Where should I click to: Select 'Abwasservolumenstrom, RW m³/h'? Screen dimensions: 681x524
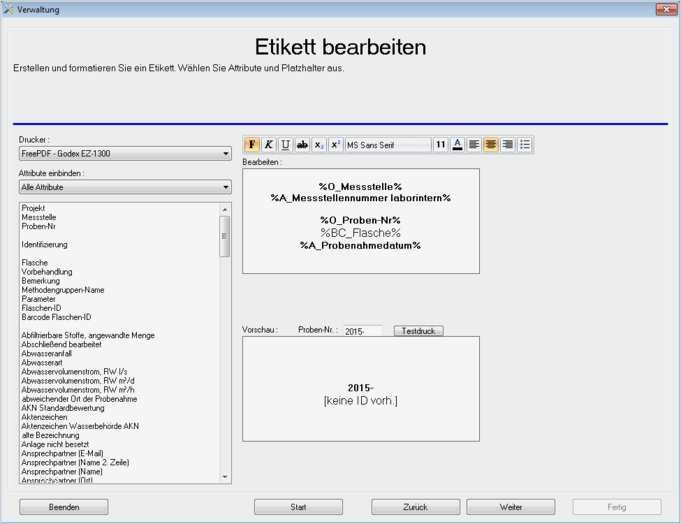pyautogui.click(x=78, y=390)
